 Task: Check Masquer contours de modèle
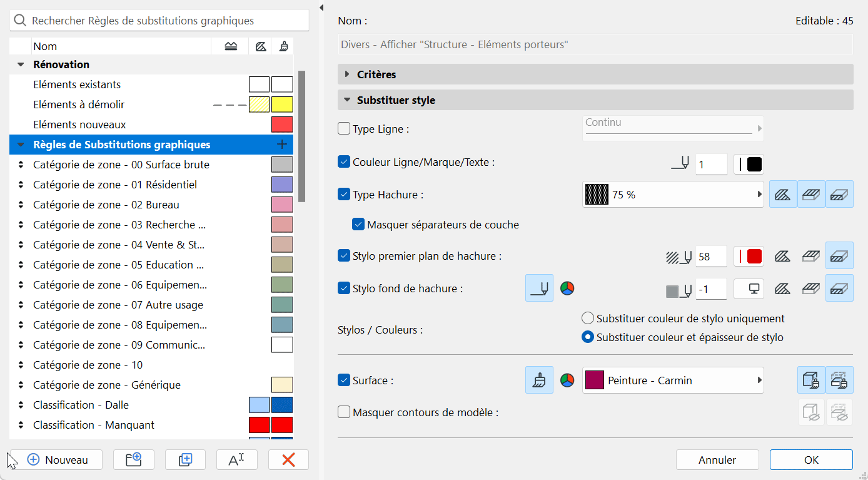click(344, 412)
